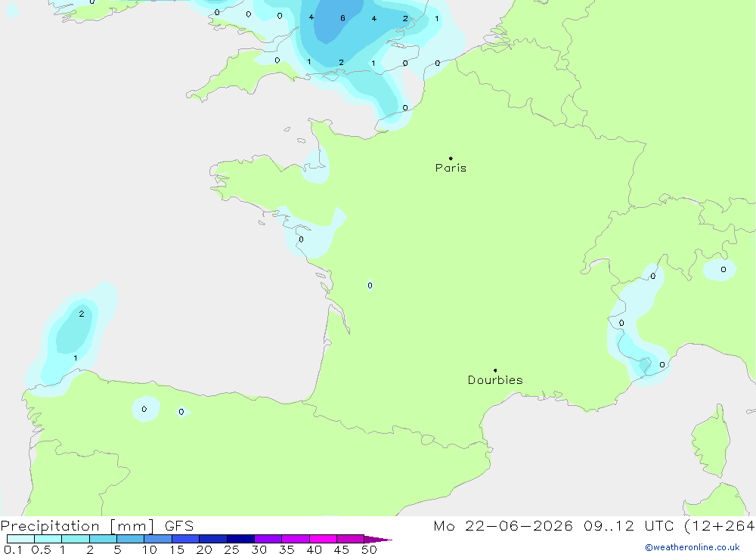This screenshot has width=756, height=554.
Task: Click the 'GFS' model label
Action: click(x=179, y=526)
